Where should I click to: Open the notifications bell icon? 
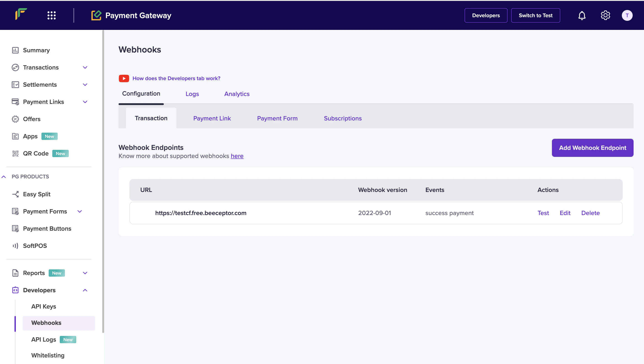click(x=582, y=16)
